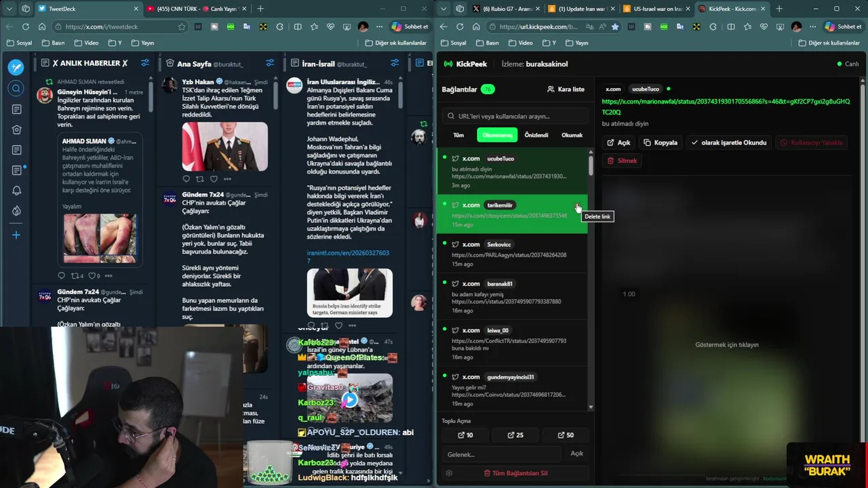Reply to the Yzb Hakan tweet

tap(186, 179)
